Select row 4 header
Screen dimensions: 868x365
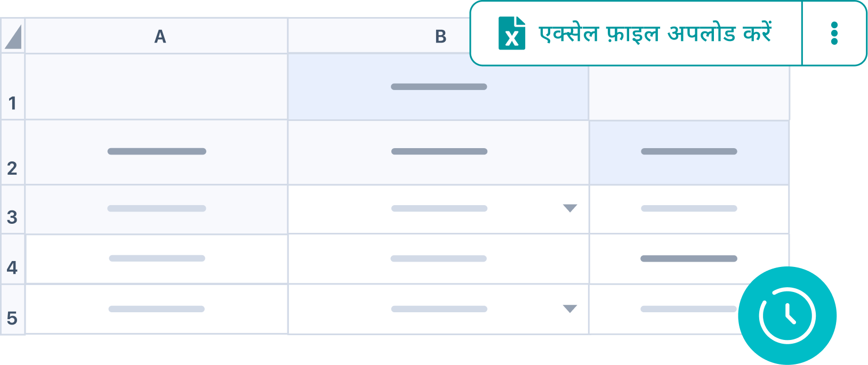(12, 259)
